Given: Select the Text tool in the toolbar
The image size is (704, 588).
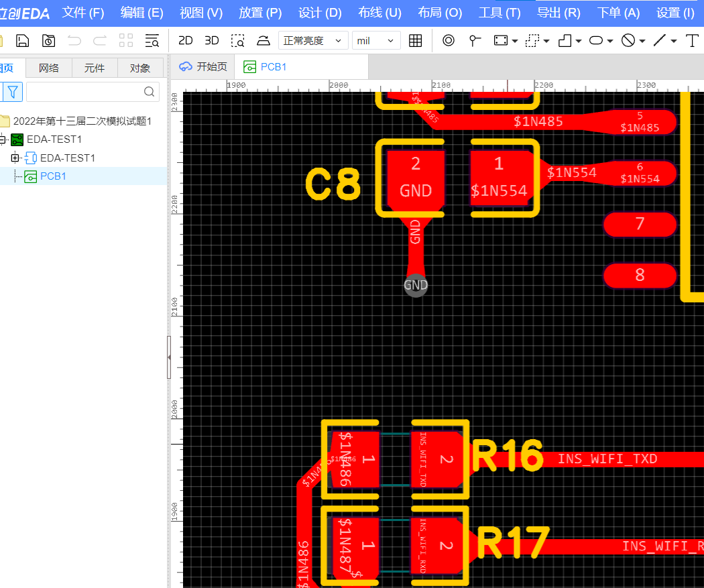Looking at the screenshot, I should point(692,40).
